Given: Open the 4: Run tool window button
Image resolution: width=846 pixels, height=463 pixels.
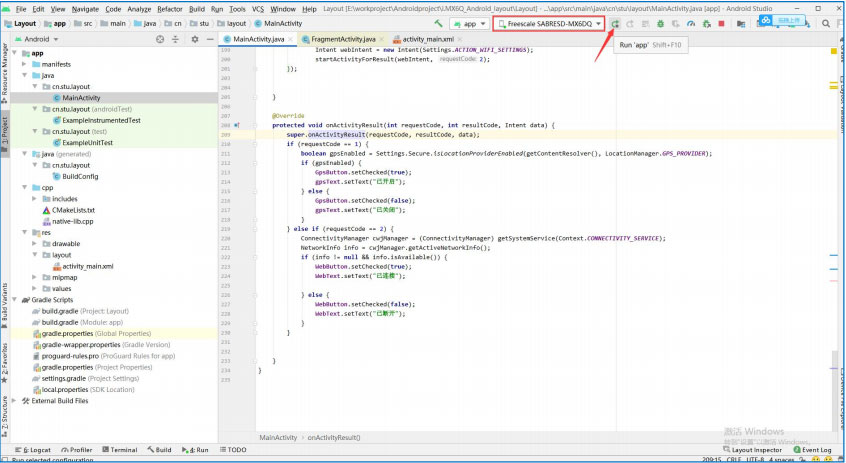Looking at the screenshot, I should pos(195,450).
